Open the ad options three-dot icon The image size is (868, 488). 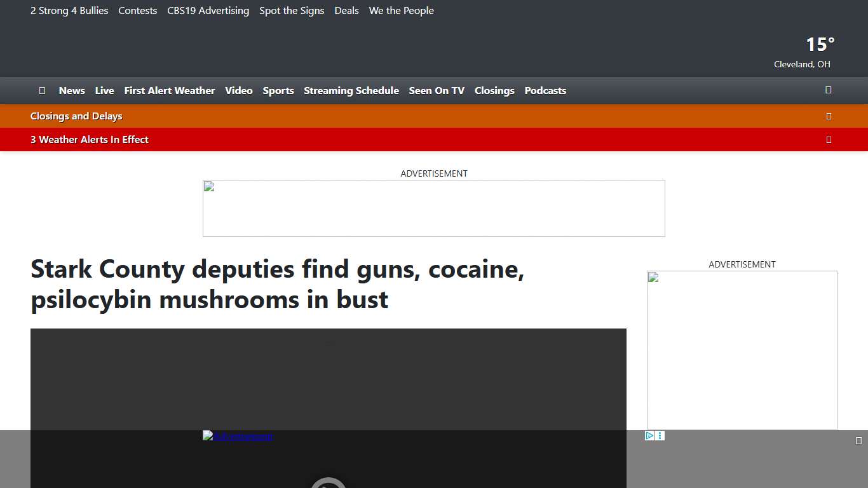660,435
